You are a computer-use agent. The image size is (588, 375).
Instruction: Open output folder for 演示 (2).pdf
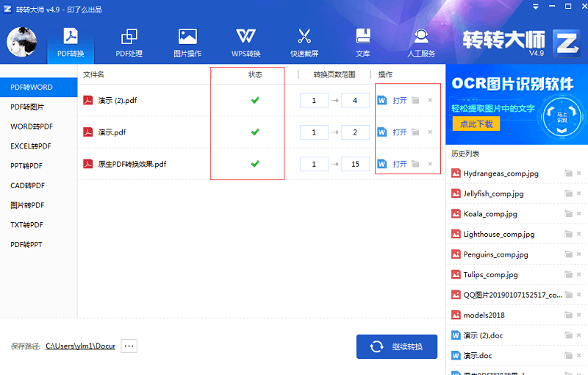[x=415, y=100]
